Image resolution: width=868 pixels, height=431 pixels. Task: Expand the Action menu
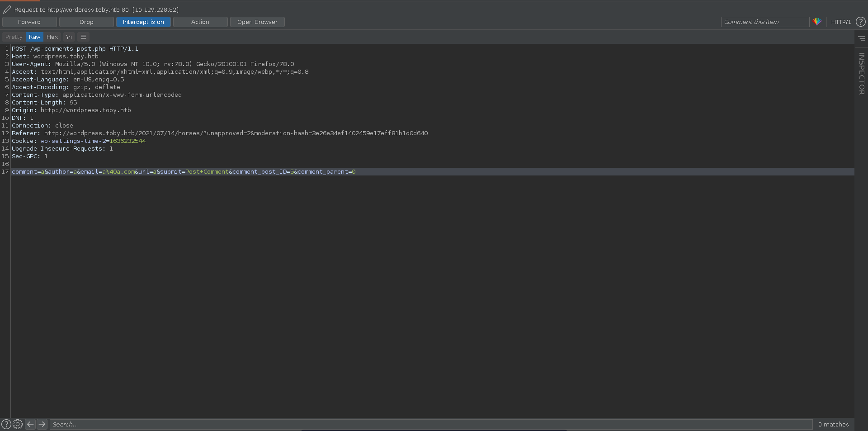coord(200,22)
